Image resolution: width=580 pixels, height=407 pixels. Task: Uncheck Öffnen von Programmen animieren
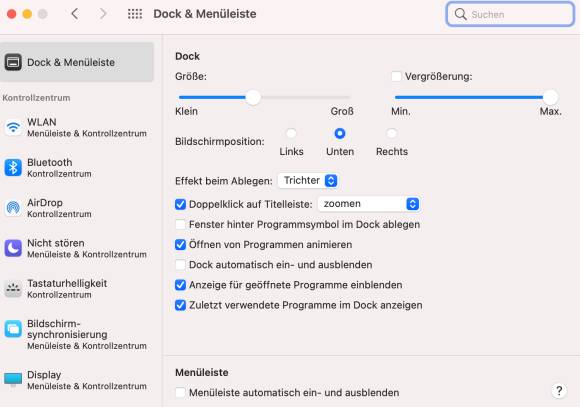(x=180, y=245)
